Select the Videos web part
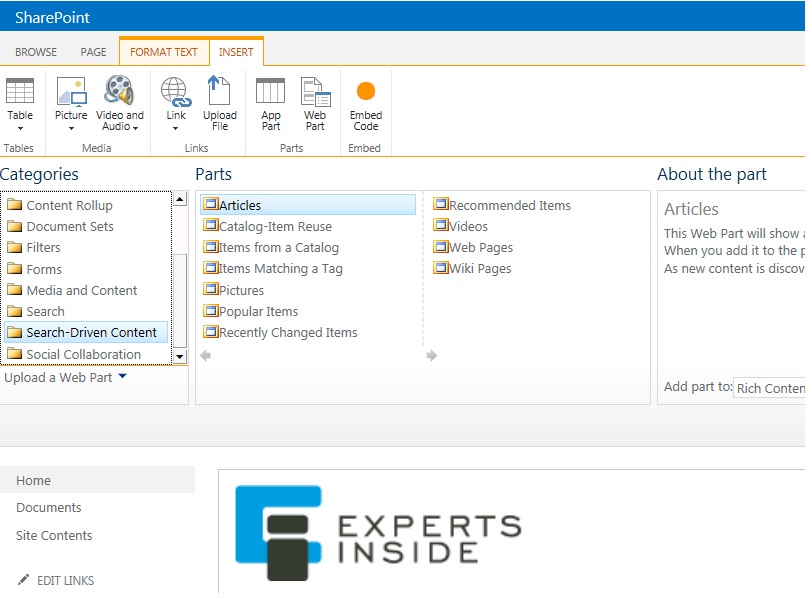Screen dimensions: 812x612 pos(465,226)
